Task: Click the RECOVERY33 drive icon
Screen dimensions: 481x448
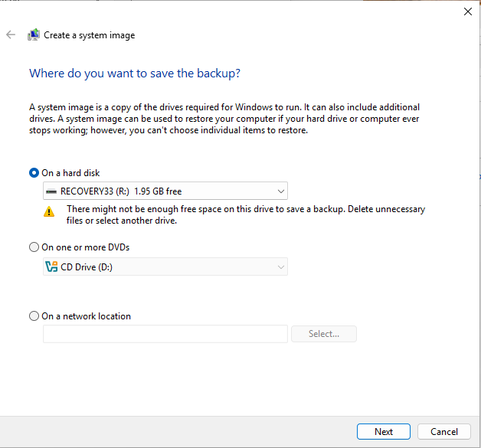Action: pyautogui.click(x=51, y=191)
